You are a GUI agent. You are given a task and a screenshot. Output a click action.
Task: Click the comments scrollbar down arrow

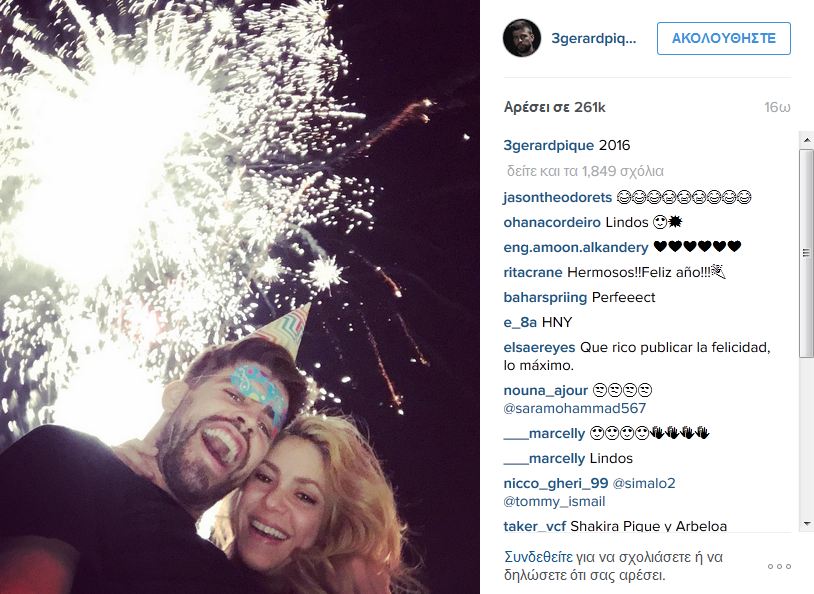tap(806, 523)
